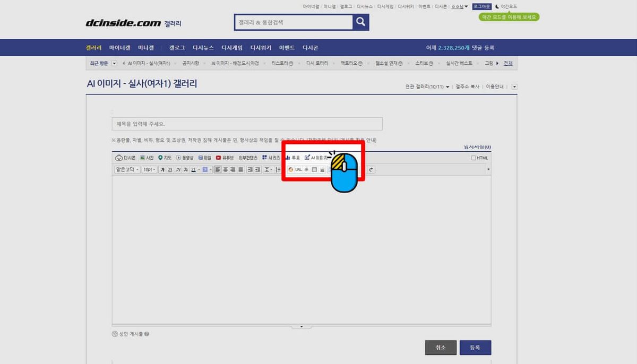Toggle night mode (야간모드) moon icon
Image resolution: width=637 pixels, height=364 pixels.
point(497,6)
